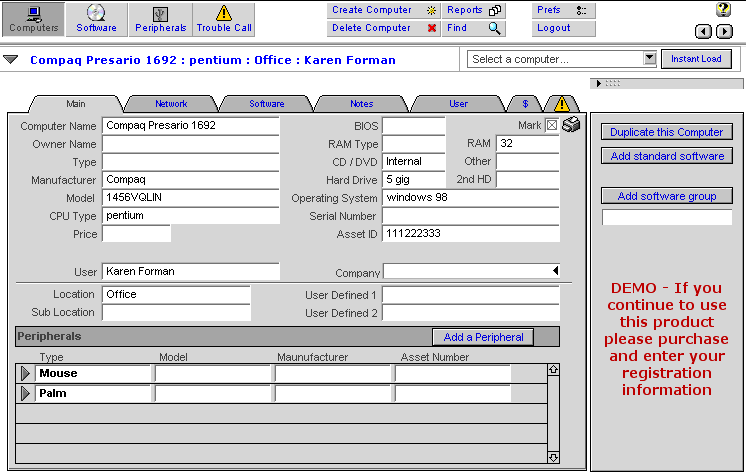The width and height of the screenshot is (746, 474).
Task: Switch to the Notes tab
Action: 362,104
